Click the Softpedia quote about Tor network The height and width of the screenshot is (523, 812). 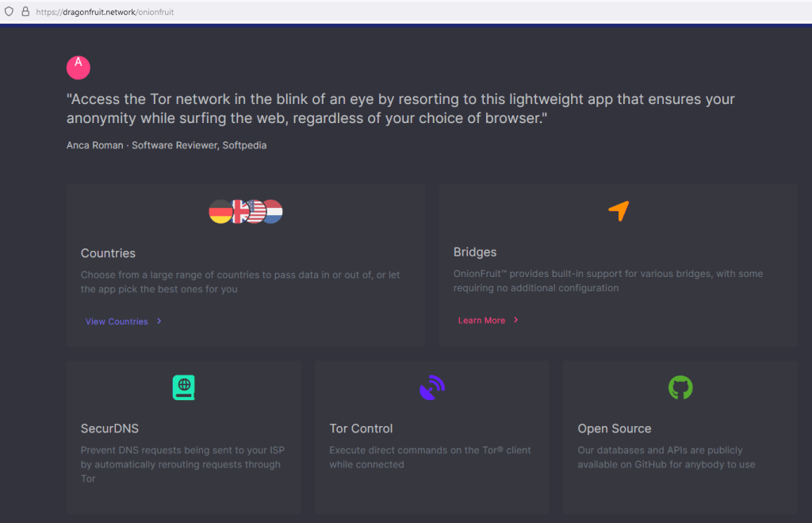click(x=400, y=109)
